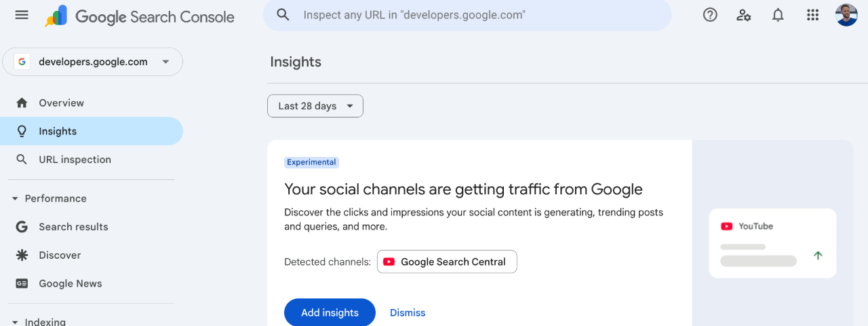868x326 pixels.
Task: Focus the Inspect any URL search field
Action: pyautogui.click(x=467, y=15)
